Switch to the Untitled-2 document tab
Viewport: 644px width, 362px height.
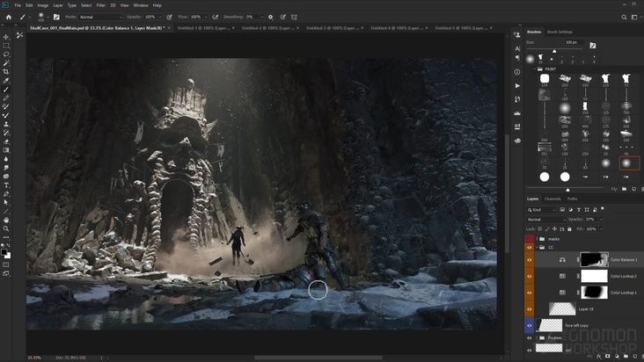[x=267, y=28]
